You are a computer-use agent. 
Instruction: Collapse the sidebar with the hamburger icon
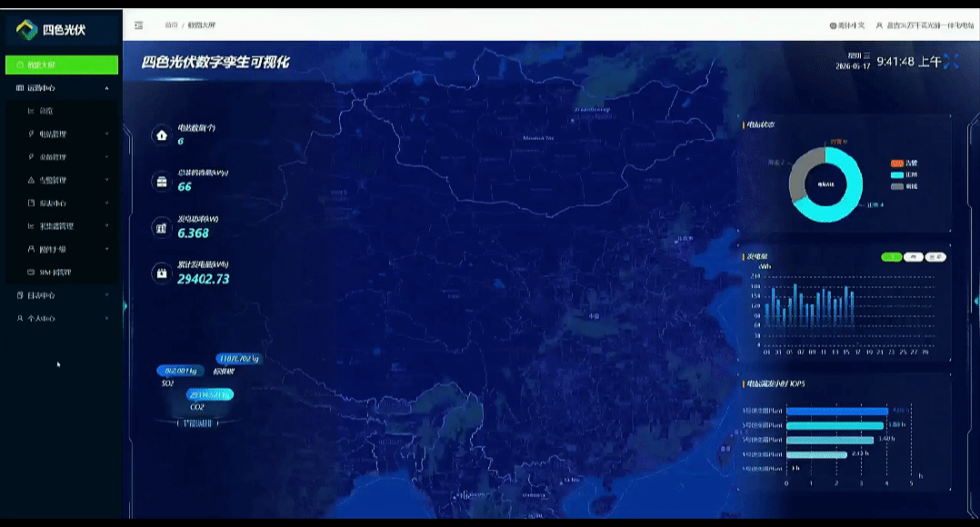139,25
